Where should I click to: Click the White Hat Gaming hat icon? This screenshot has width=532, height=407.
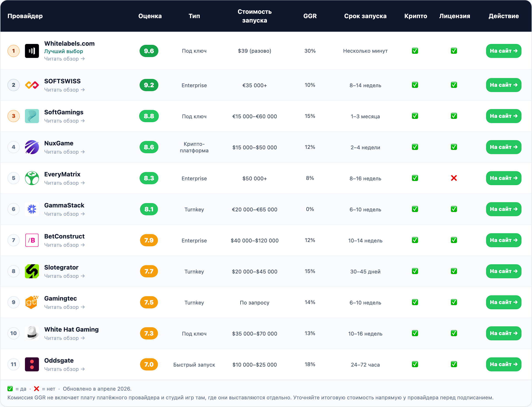point(32,333)
